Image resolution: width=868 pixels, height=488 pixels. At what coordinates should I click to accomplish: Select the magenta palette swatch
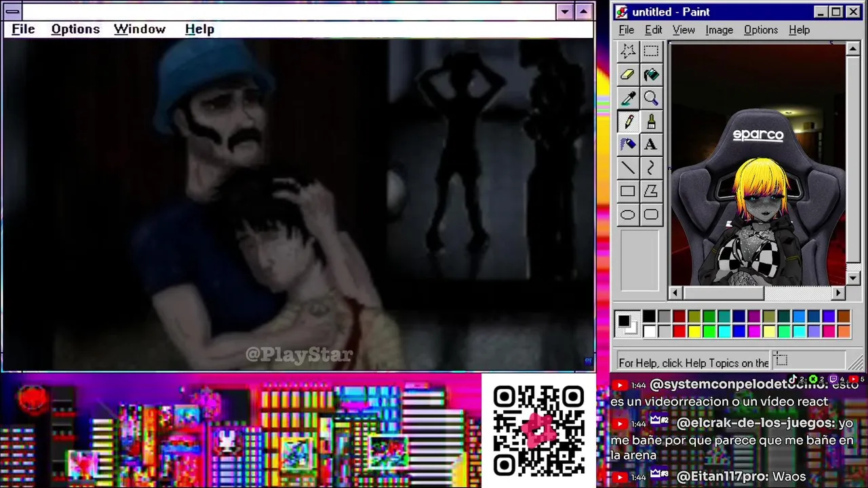pos(753,331)
